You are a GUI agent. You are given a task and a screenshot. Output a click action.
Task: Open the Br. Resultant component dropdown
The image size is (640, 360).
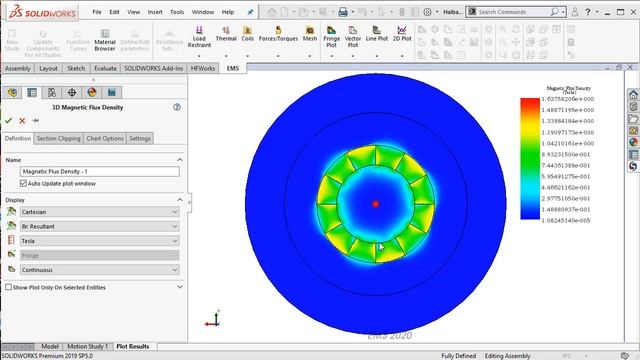coord(100,227)
